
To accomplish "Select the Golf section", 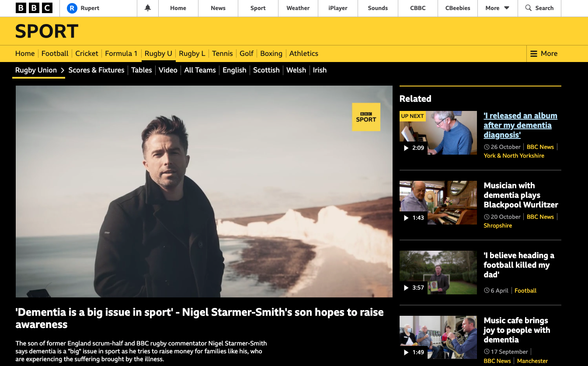I will (247, 54).
